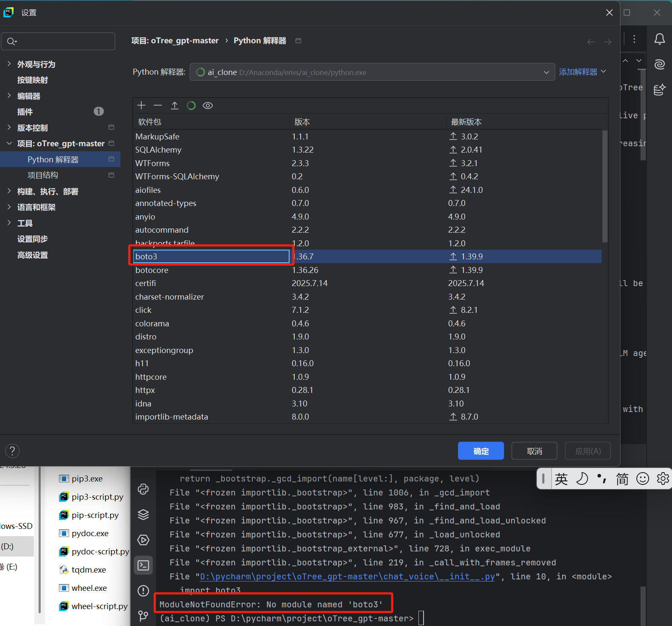Click the 确定 button

point(480,451)
